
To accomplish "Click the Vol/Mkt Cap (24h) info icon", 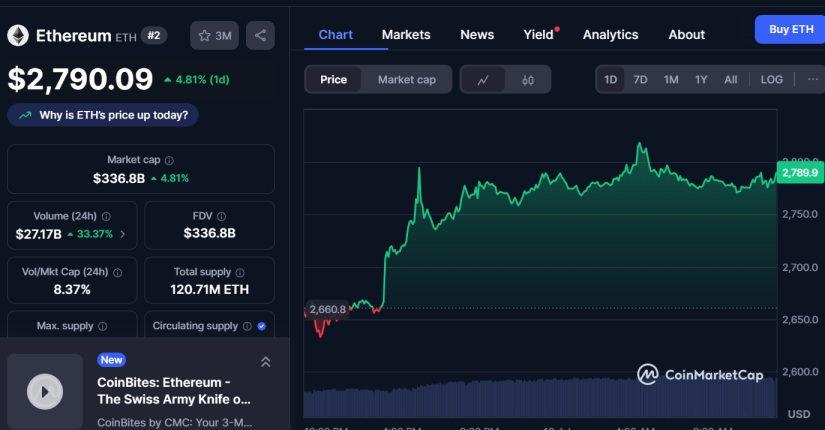I will click(x=118, y=273).
